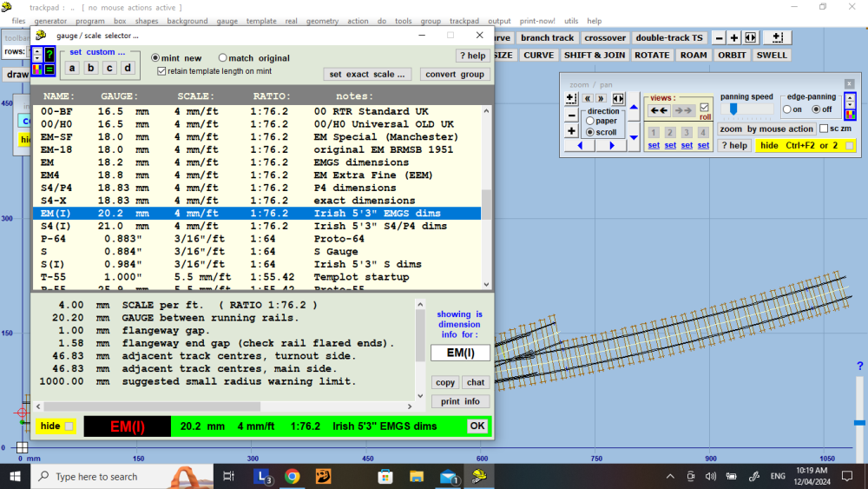This screenshot has height=489, width=868.
Task: Tick the sc zm checkbox
Action: pyautogui.click(x=825, y=129)
